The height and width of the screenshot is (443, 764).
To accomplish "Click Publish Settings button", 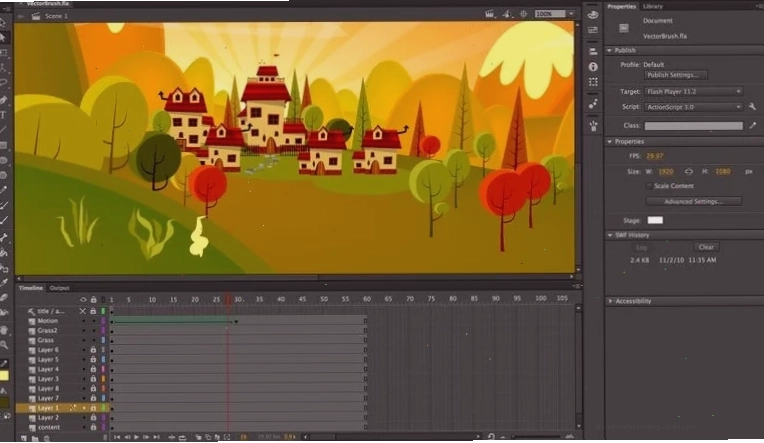I will (676, 75).
